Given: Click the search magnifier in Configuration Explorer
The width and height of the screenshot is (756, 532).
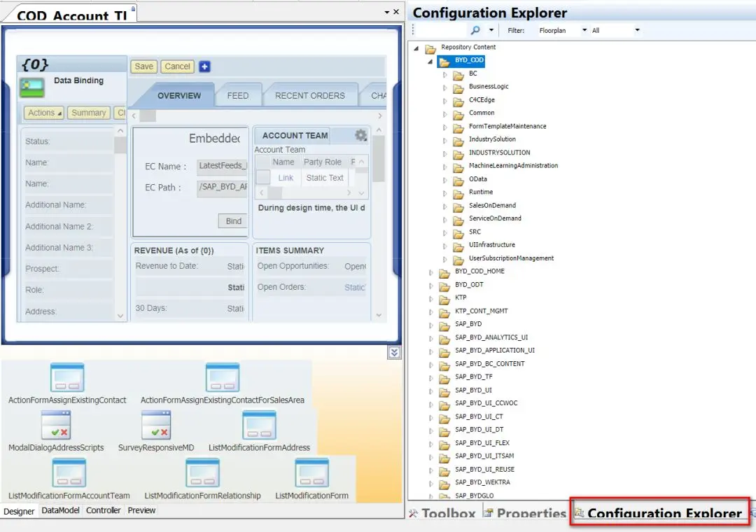Looking at the screenshot, I should click(475, 30).
